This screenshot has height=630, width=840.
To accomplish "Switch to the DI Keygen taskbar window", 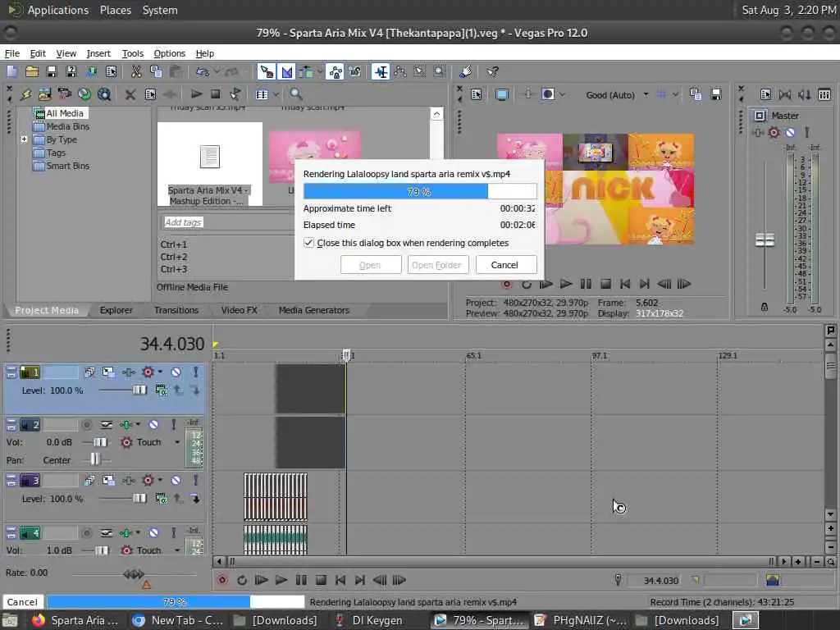I will point(370,620).
